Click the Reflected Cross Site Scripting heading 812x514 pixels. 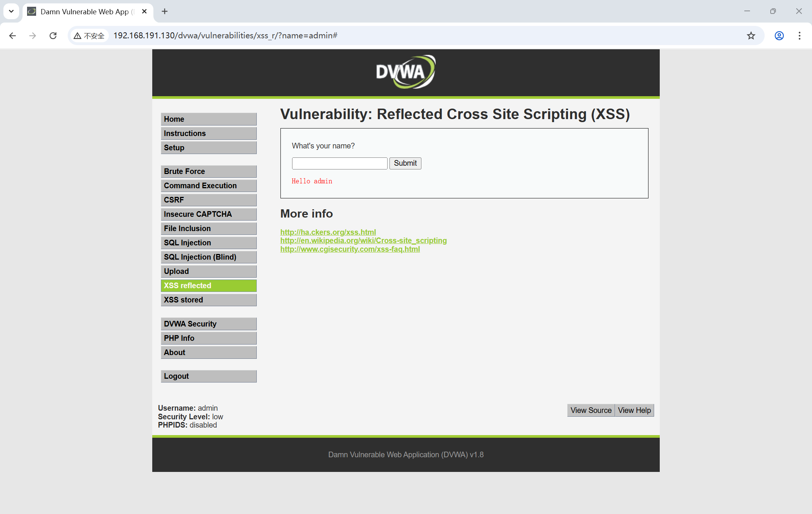point(455,114)
